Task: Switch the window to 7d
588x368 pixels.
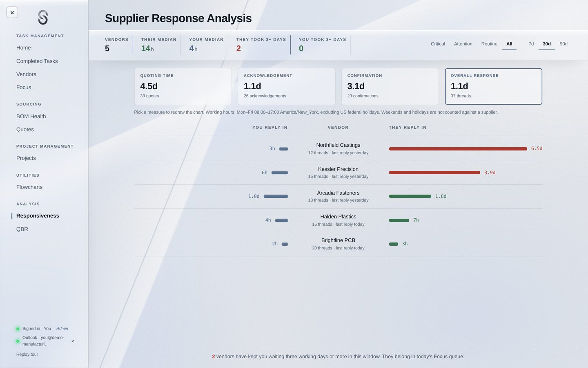Action: pos(531,44)
